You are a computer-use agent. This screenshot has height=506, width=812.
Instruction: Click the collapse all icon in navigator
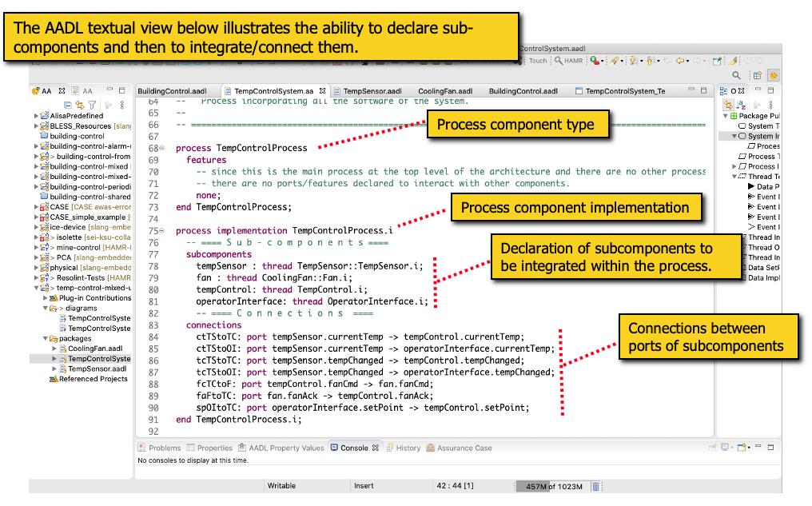pos(68,104)
